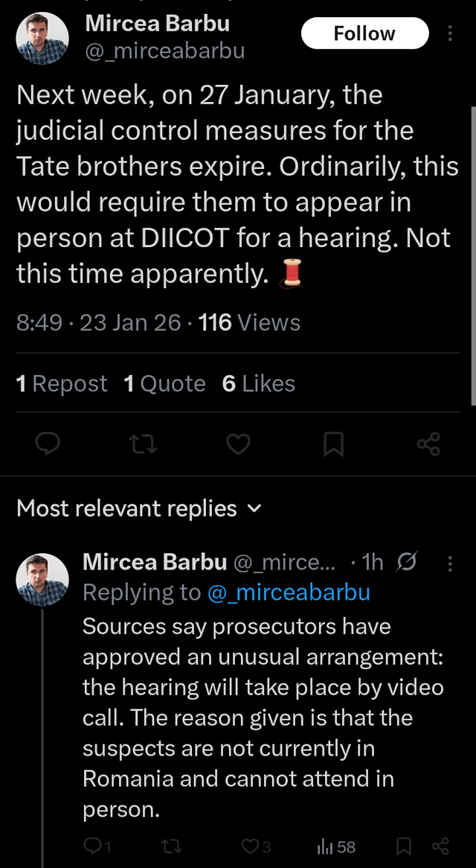Click the Grok icon on reply
This screenshot has height=868, width=476.
408,564
